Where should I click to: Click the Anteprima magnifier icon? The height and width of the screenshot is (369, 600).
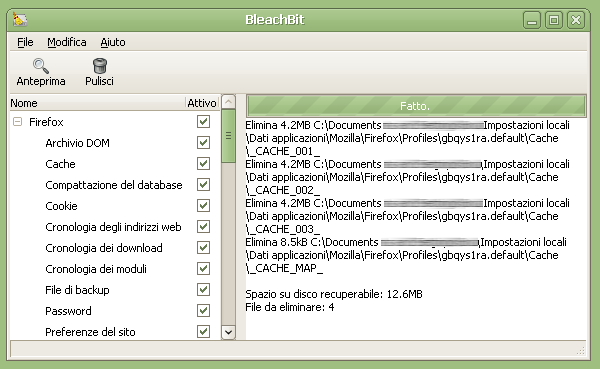[41, 65]
